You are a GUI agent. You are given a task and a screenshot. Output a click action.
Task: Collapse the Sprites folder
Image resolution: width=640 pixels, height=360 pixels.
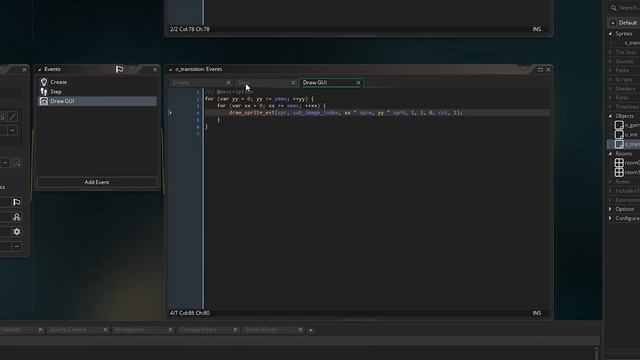point(611,34)
